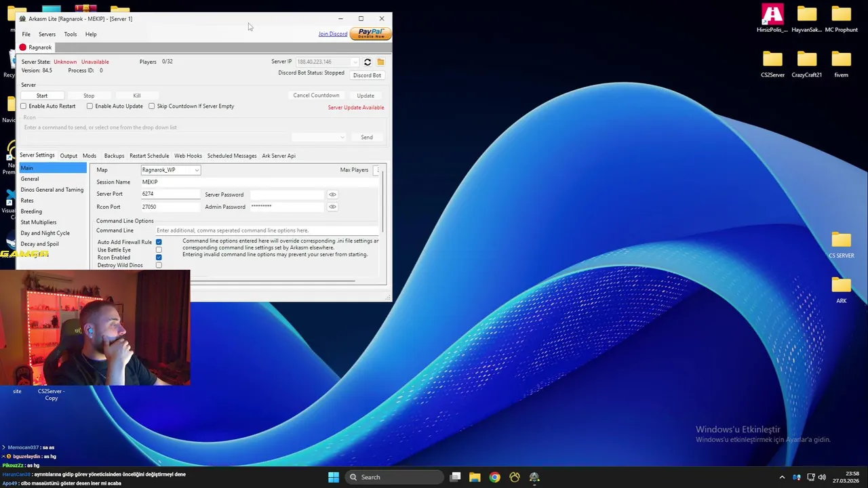Open the File menu
Screen dimensions: 868x488
click(26, 34)
